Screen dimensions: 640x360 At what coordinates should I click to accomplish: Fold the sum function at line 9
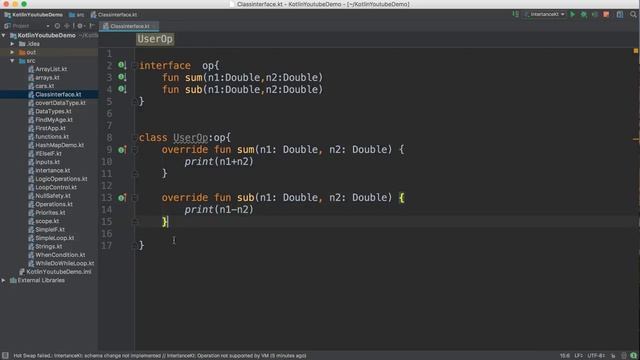pyautogui.click(x=135, y=149)
